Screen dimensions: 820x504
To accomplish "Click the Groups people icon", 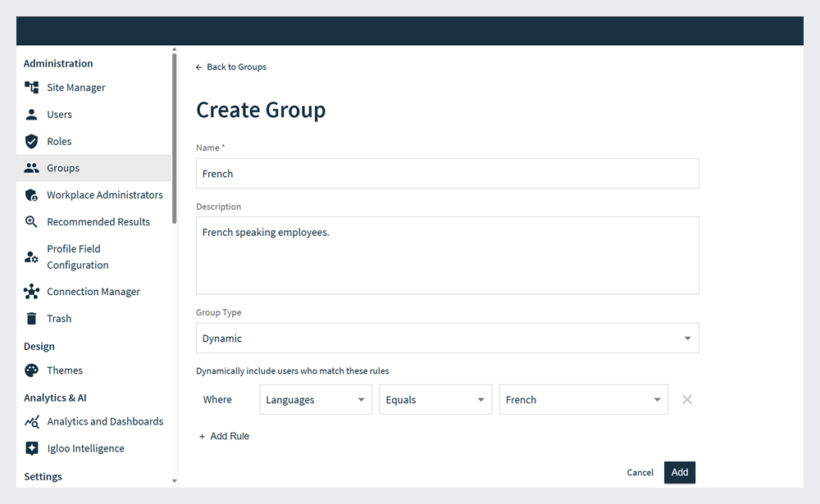I will [x=31, y=168].
